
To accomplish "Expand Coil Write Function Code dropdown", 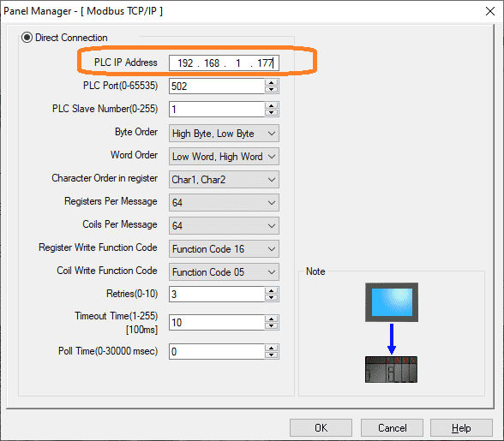I will (224, 272).
